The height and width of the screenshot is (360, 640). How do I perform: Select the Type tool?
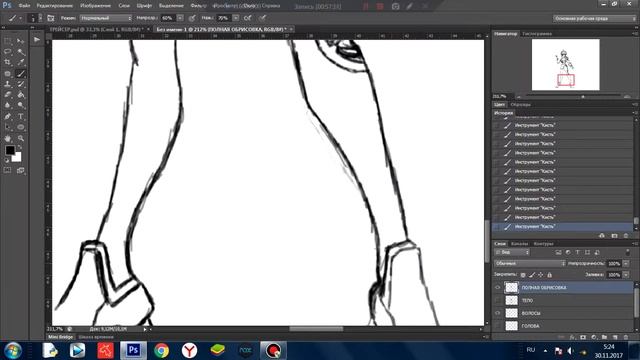coord(20,116)
